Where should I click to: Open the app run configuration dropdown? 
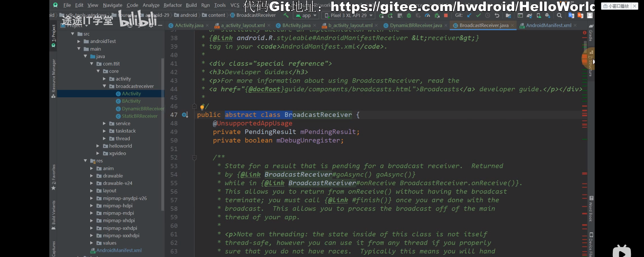coord(305,16)
